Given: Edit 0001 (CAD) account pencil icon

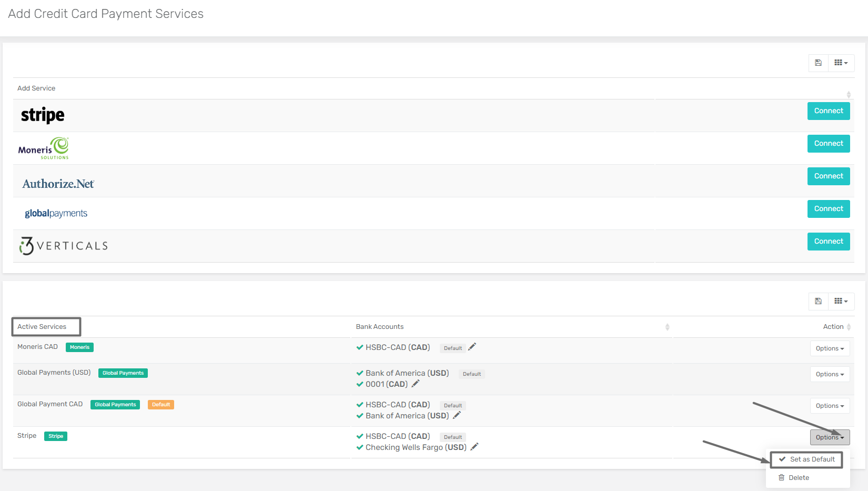Looking at the screenshot, I should (x=415, y=384).
